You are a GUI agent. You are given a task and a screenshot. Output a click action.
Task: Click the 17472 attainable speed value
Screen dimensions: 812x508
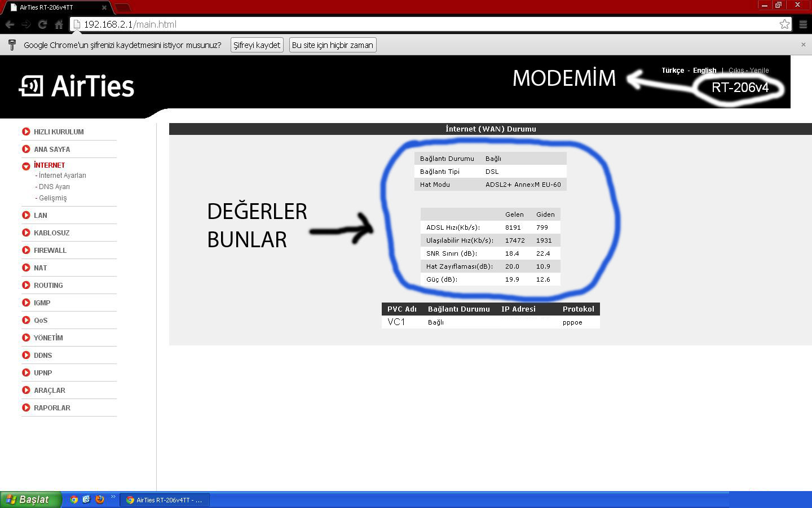point(515,240)
